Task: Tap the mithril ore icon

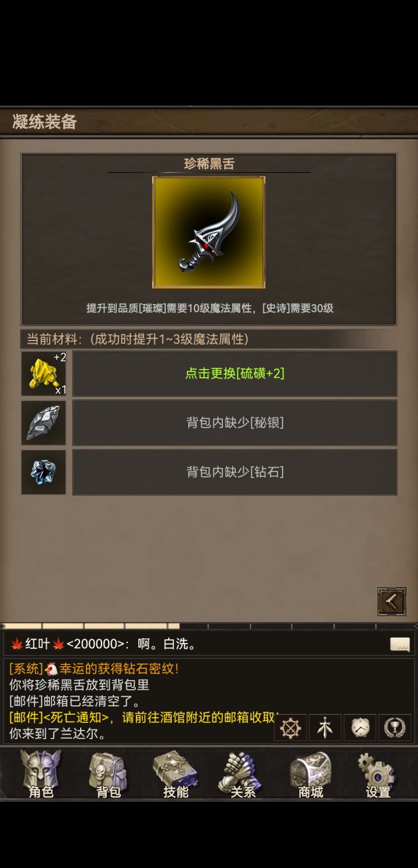Action: click(x=44, y=423)
